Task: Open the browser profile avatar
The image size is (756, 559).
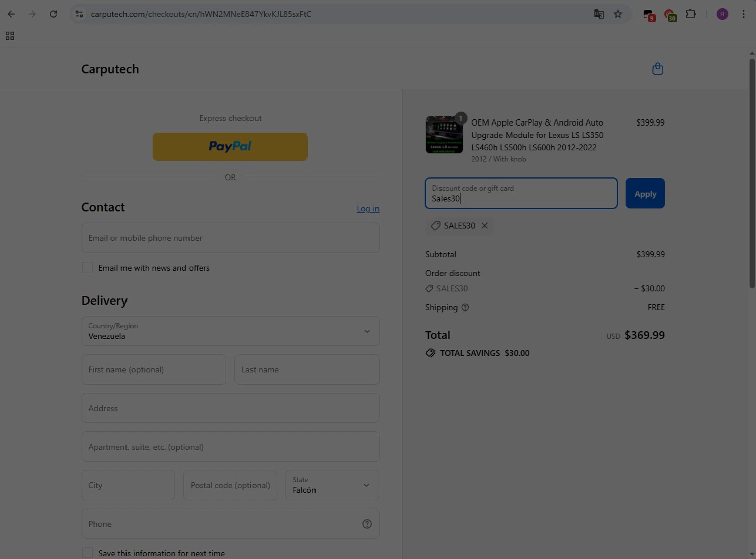Action: coord(722,14)
